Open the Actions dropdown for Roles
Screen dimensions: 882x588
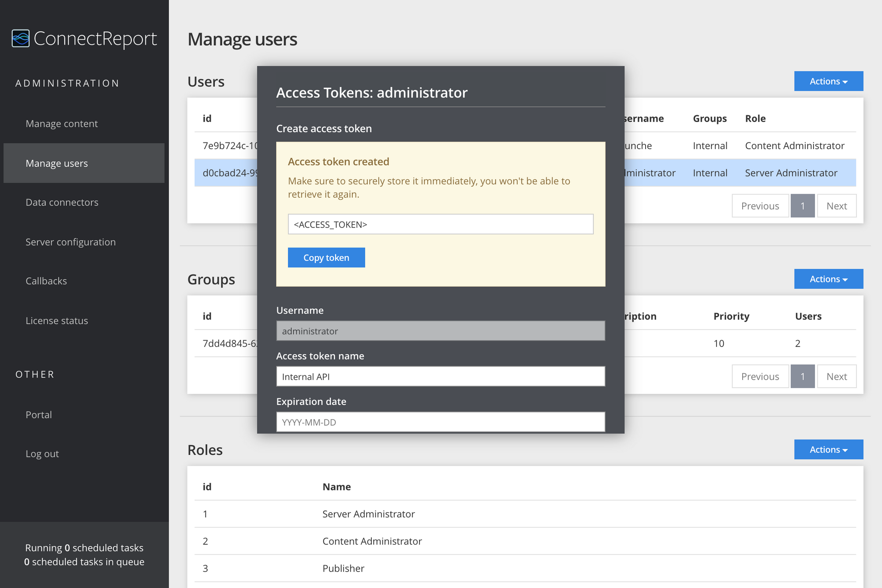coord(828,449)
